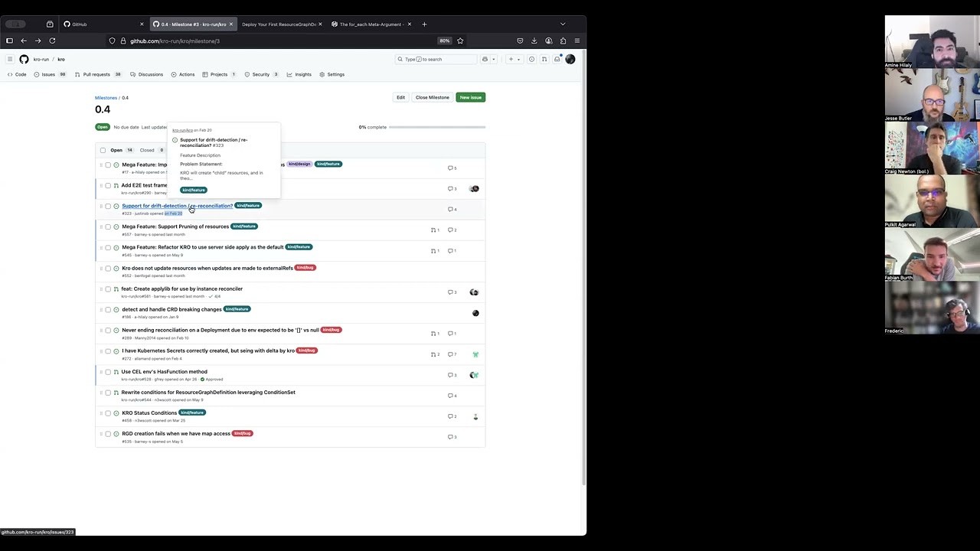Click the Close Milestone button

point(432,97)
